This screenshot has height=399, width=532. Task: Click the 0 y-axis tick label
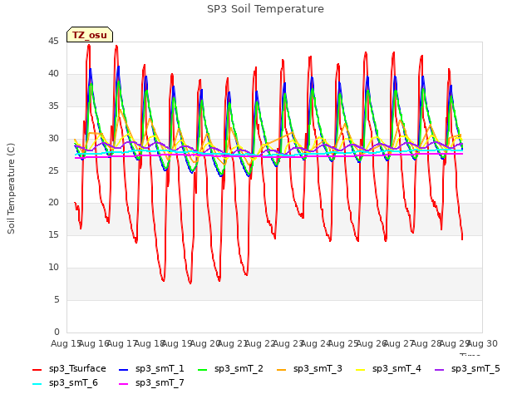coord(57,332)
